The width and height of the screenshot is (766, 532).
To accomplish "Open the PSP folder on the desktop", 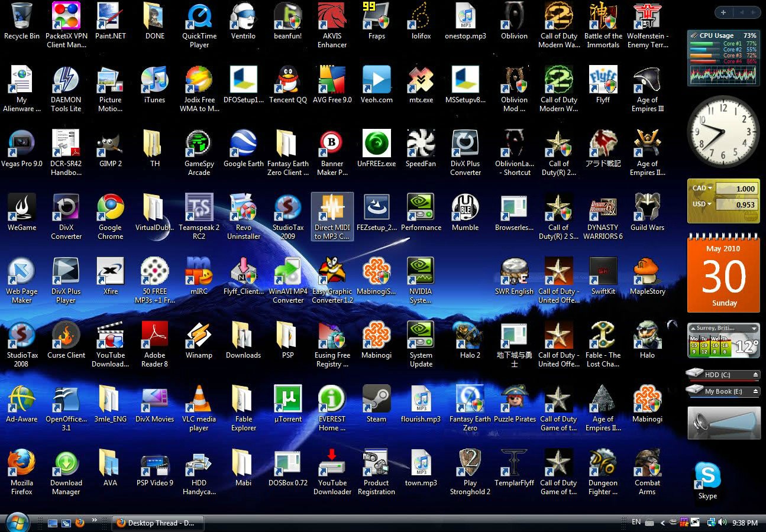I will point(288,341).
